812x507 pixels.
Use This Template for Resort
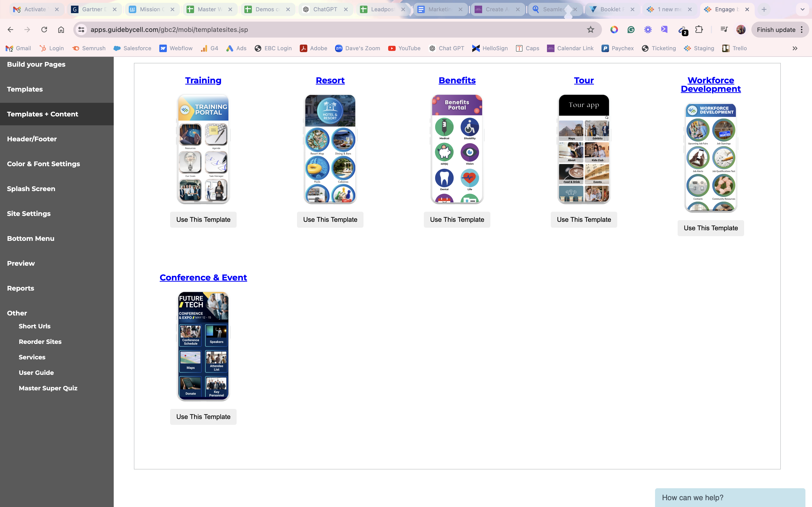pyautogui.click(x=330, y=220)
